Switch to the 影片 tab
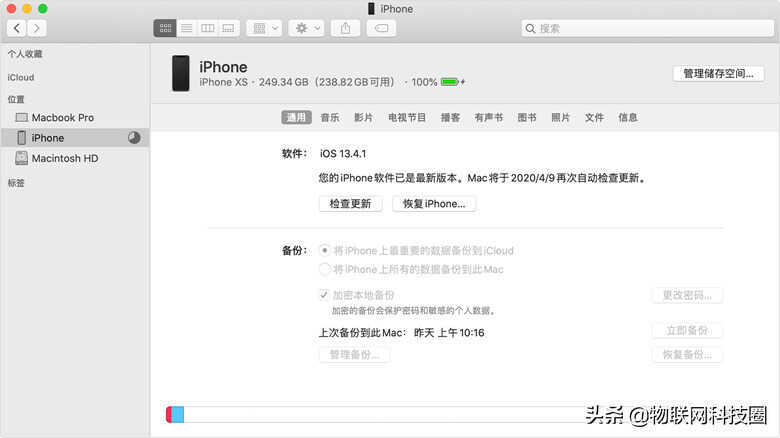Viewport: 780px width, 438px height. pos(363,117)
